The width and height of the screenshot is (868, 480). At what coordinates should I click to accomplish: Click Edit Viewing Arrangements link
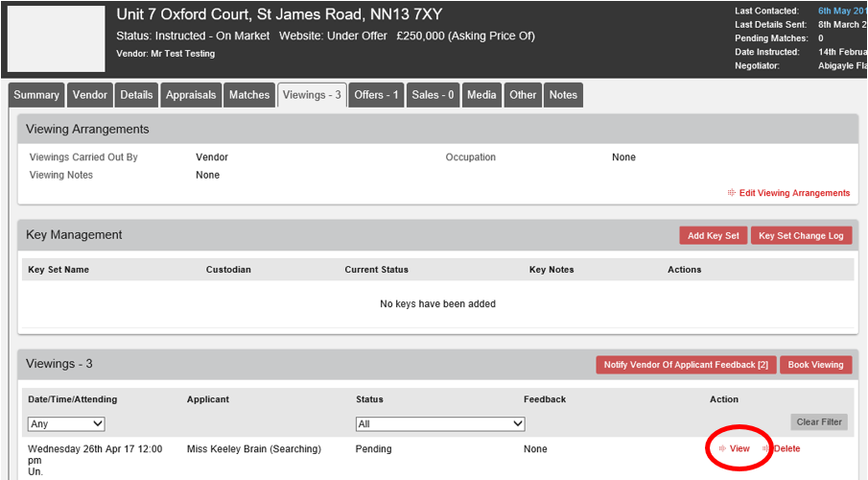pos(794,193)
